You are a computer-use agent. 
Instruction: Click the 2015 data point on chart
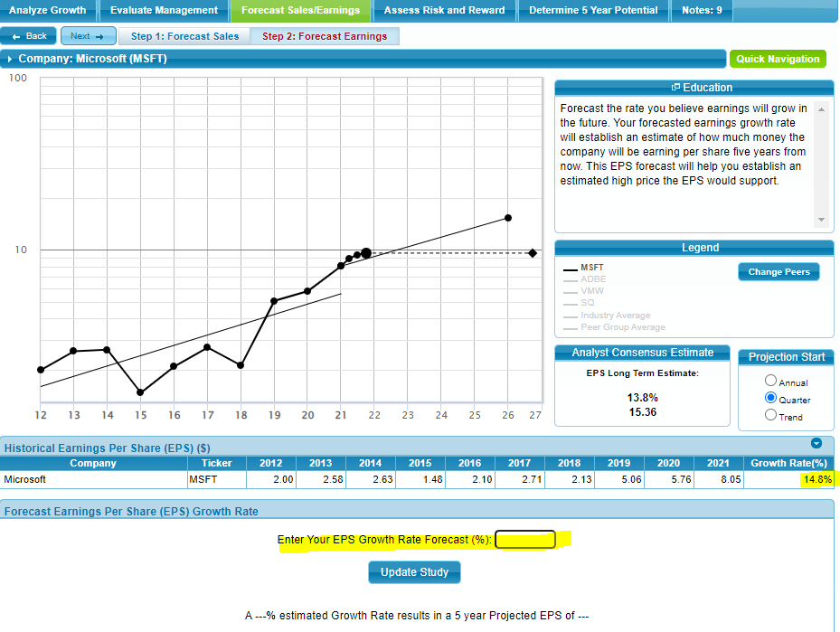pos(140,392)
